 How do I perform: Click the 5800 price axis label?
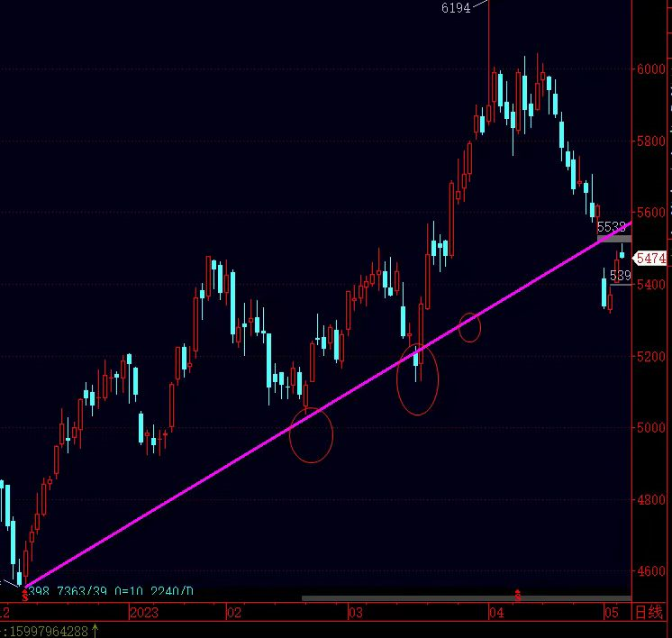[651, 141]
